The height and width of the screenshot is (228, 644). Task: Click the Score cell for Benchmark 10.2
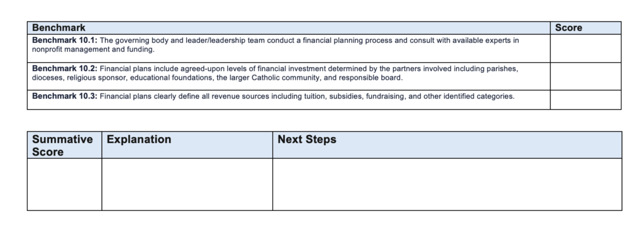(586, 76)
